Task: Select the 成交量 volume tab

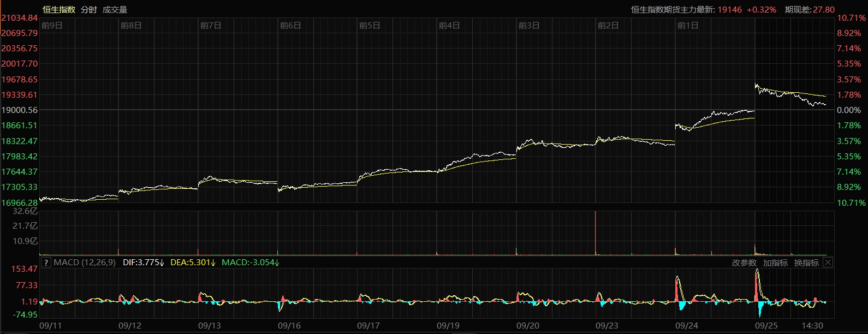Action: click(115, 9)
